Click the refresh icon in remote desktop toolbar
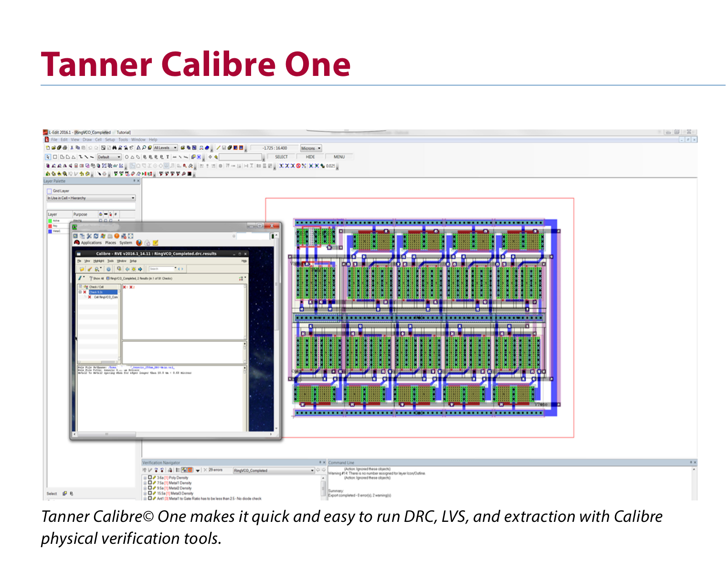Viewport: 728px width, 561px height. pos(96,236)
